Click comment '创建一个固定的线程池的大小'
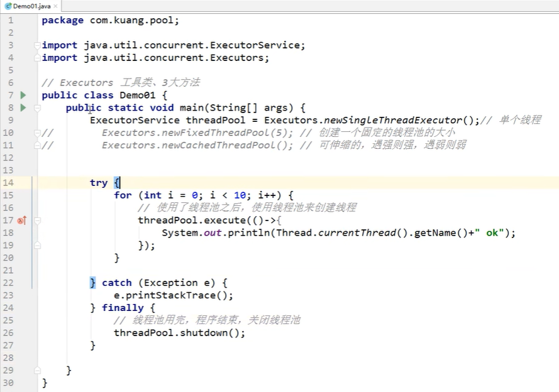Image resolution: width=559 pixels, height=392 pixels. click(387, 133)
